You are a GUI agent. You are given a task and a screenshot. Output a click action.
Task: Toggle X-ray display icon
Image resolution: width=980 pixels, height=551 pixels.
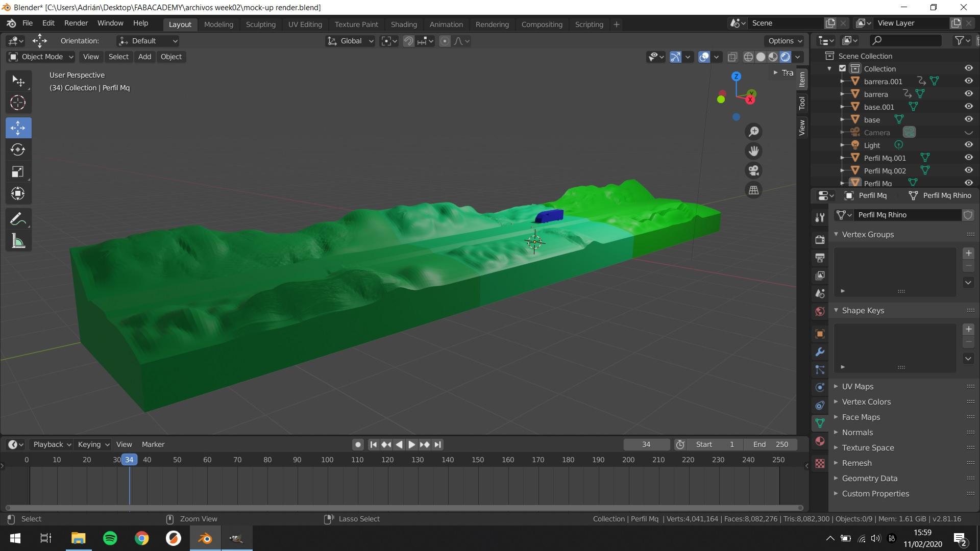tap(732, 57)
